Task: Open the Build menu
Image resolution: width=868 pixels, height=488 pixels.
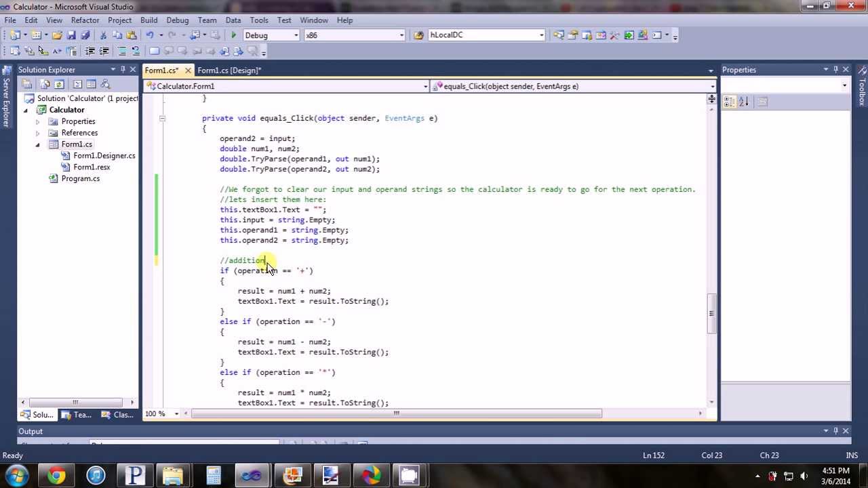Action: click(149, 20)
